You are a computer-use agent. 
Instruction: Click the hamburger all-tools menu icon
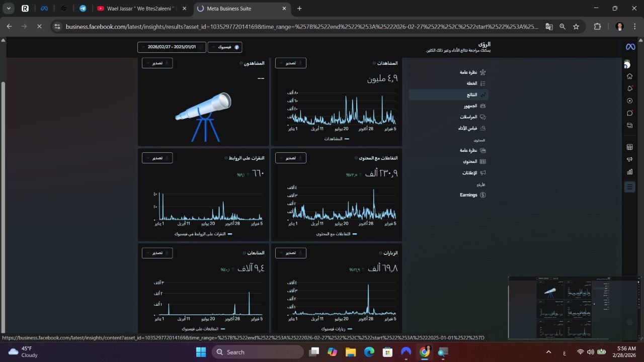coord(629,187)
